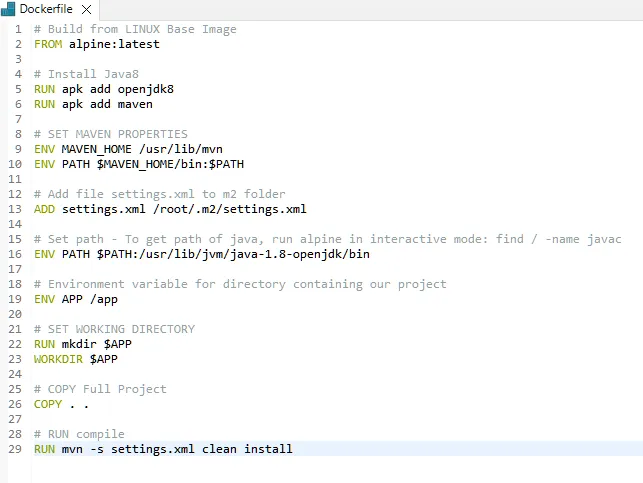
Task: Click the line 'ADD settings.xml /root/.m2/settings.xml'
Action: click(x=170, y=209)
